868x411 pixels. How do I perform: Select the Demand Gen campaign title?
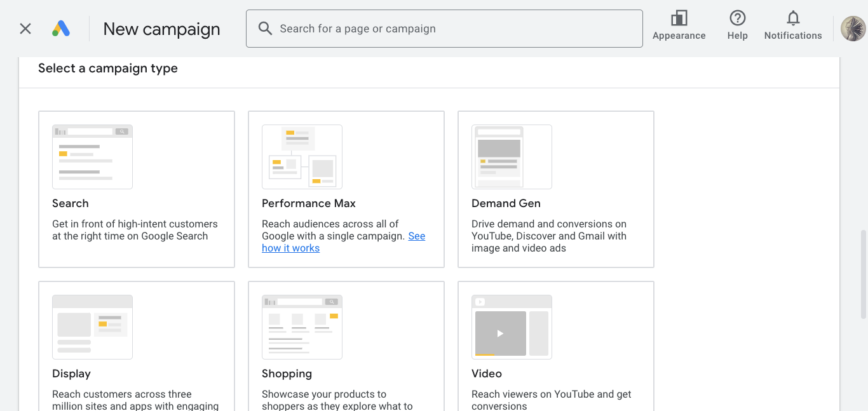506,203
